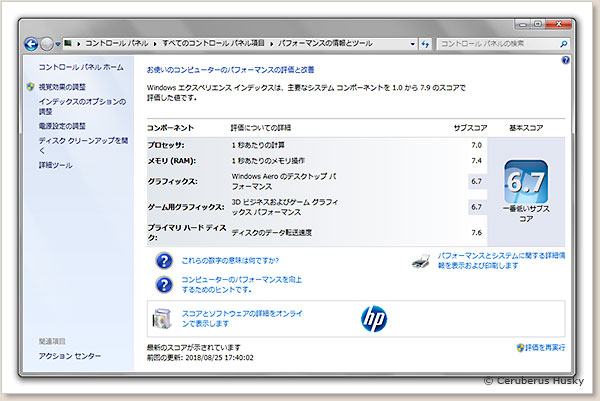Screen dimensions: 600x401
Task: Open ディスククリーンアップを開く link
Action: tap(83, 145)
